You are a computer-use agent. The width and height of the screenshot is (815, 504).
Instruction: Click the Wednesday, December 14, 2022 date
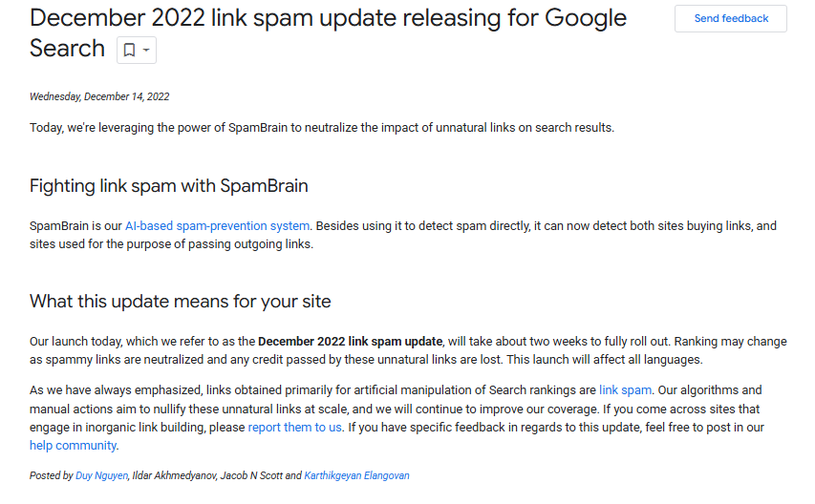tap(99, 96)
